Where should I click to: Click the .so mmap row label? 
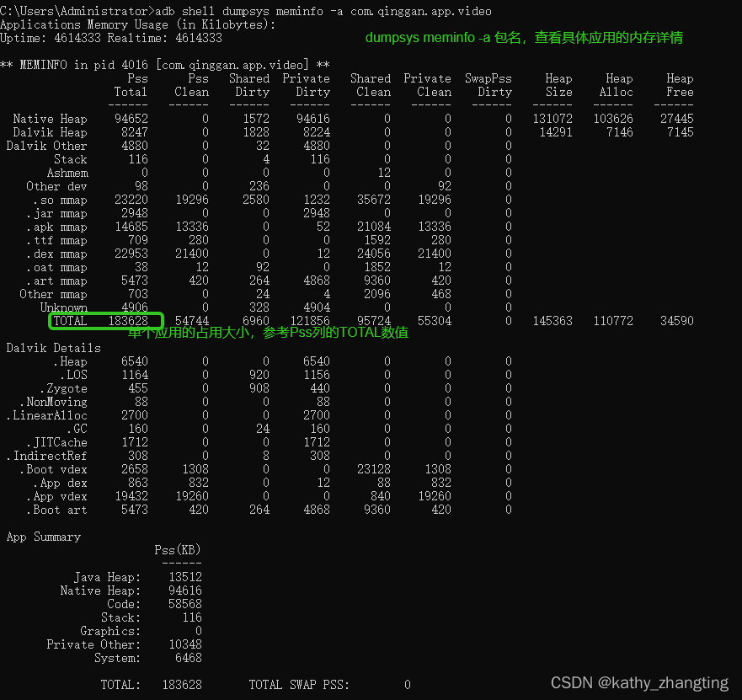[x=60, y=200]
